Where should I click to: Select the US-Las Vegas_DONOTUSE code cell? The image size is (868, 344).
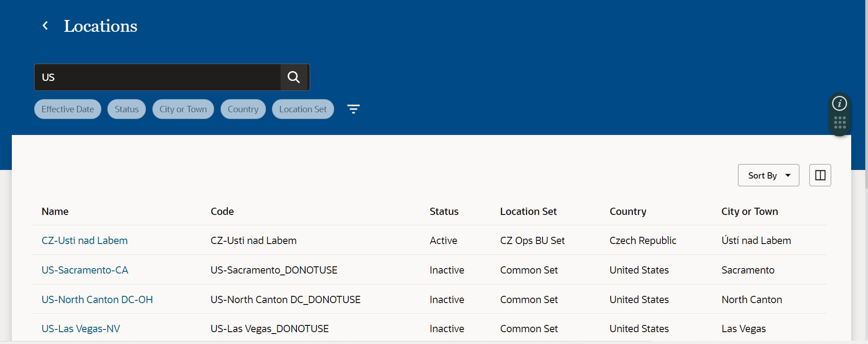pyautogui.click(x=270, y=329)
